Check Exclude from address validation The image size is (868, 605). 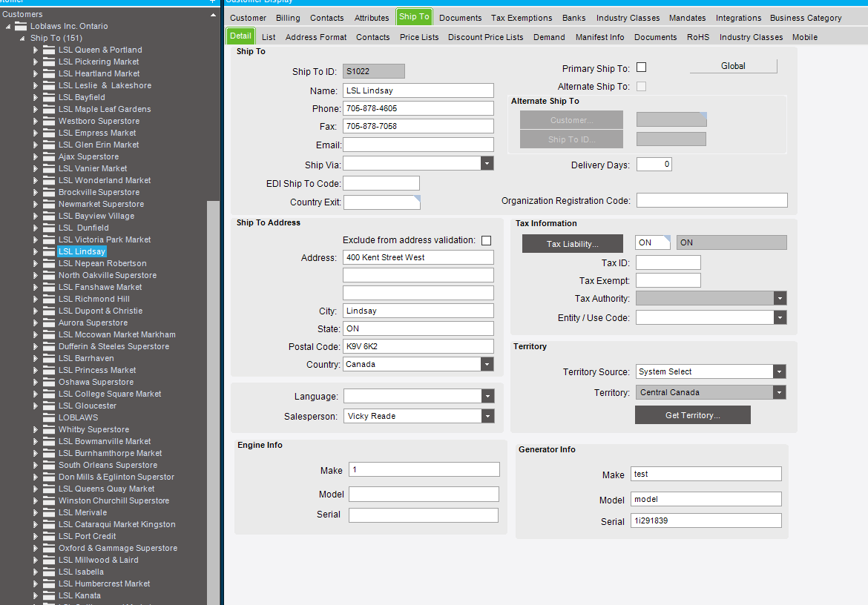[487, 240]
